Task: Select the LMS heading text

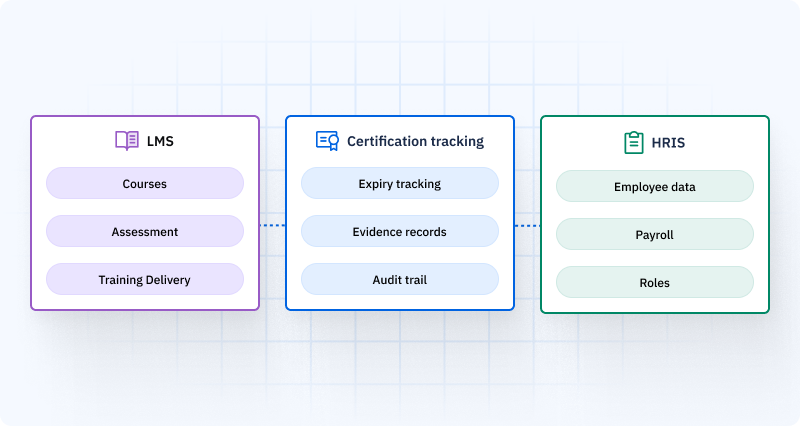Action: click(x=159, y=142)
